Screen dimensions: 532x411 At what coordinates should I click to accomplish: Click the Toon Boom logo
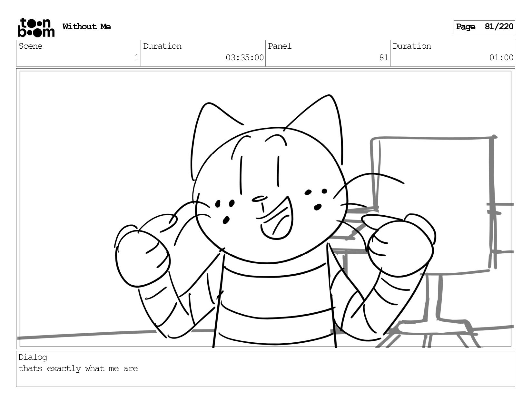pyautogui.click(x=36, y=27)
